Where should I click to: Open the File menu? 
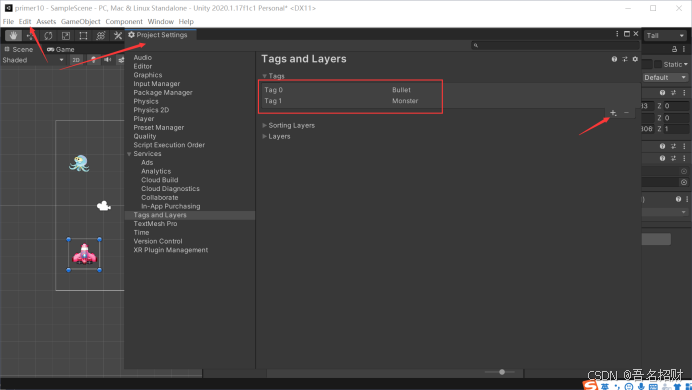(x=8, y=21)
